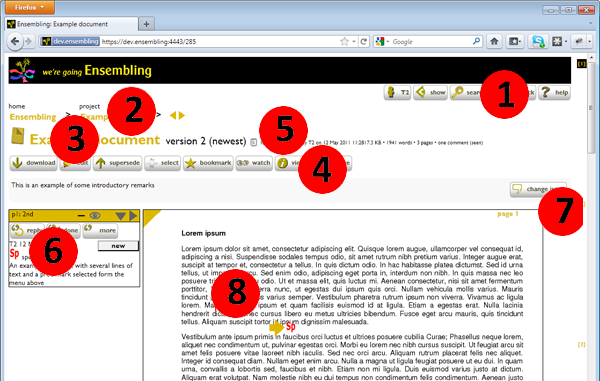The height and width of the screenshot is (381, 600).
Task: Follow the Ensembling home breadcrumb link
Action: (x=33, y=117)
